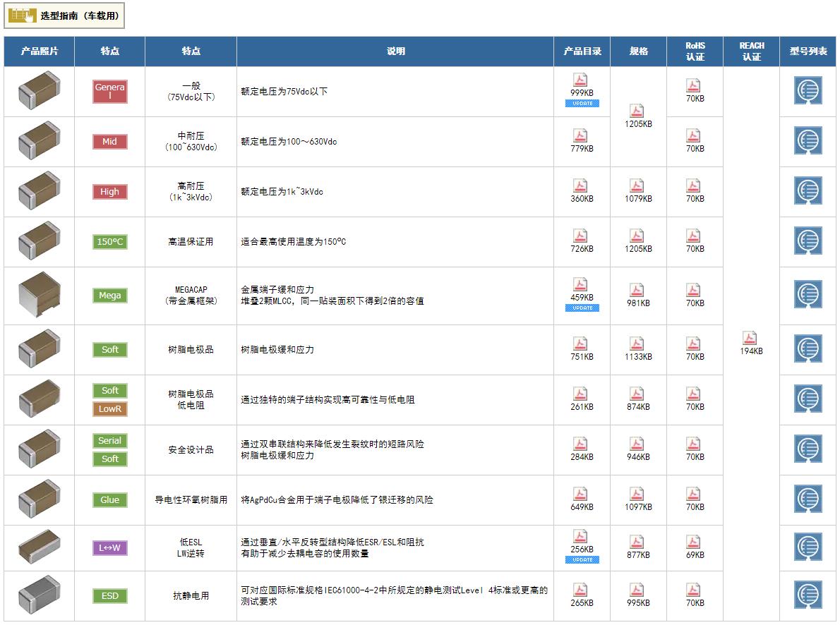Viewport: 840px width, 625px height.
Task: Click the 产品目录 column header
Action: [582, 51]
